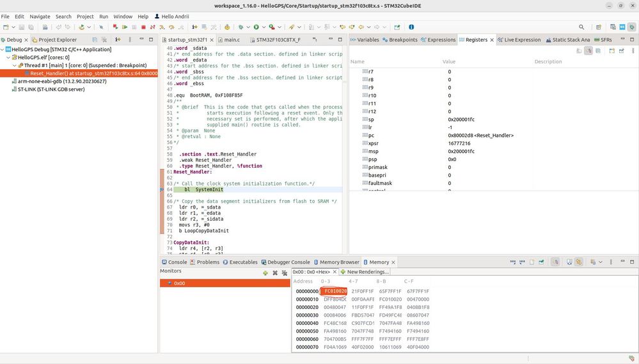This screenshot has height=364, width=639.
Task: Add a new memory monitor
Action: [265, 273]
